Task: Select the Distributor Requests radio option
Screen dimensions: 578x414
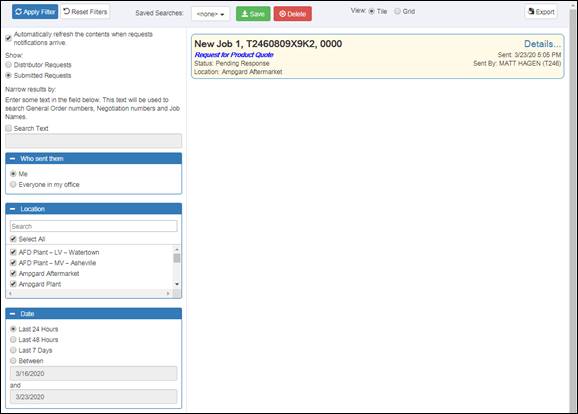Action: click(x=8, y=65)
